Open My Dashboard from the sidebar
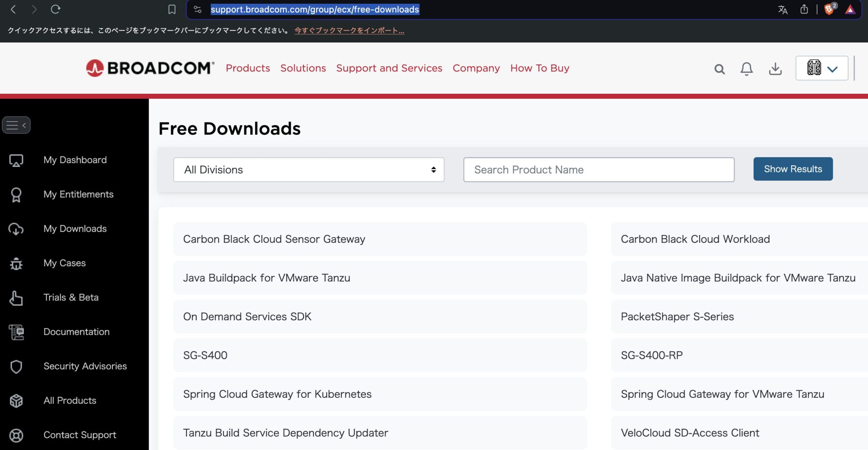Screen dimensions: 868x450 coord(75,160)
